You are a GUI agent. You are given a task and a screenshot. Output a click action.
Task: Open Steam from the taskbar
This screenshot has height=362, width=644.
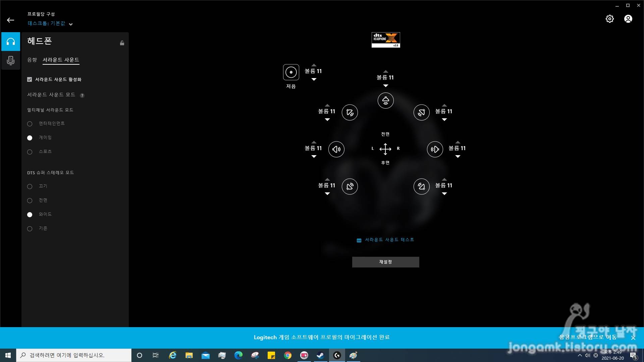(320, 355)
